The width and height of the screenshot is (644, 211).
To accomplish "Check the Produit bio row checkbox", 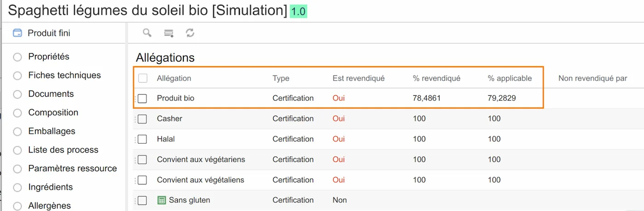I will (143, 99).
